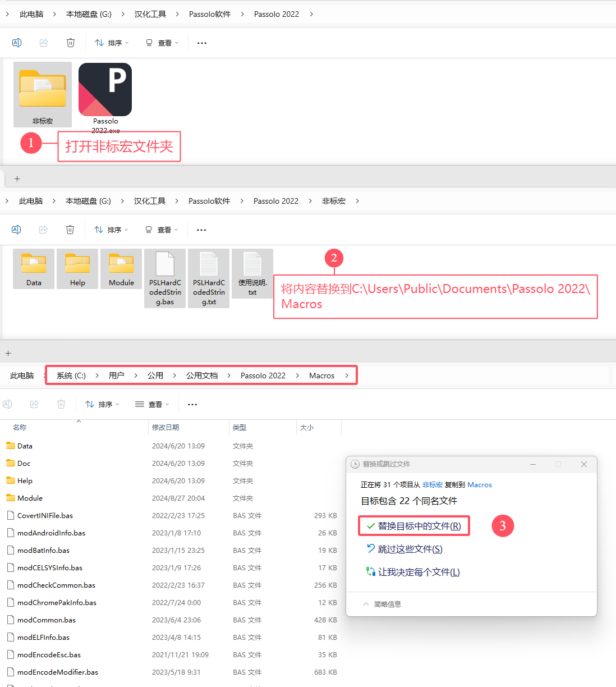616x687 pixels.
Task: Expand chevron after 非标宏 breadcrumb
Action: click(x=357, y=201)
